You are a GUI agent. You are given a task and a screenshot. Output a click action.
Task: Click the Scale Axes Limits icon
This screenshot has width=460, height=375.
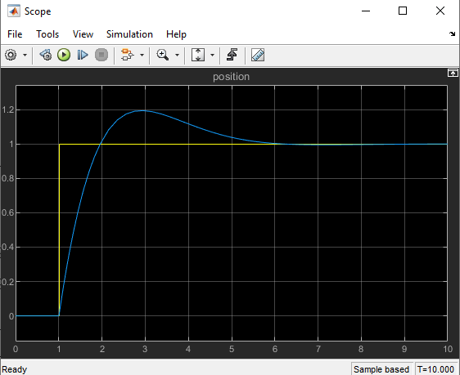click(x=198, y=55)
